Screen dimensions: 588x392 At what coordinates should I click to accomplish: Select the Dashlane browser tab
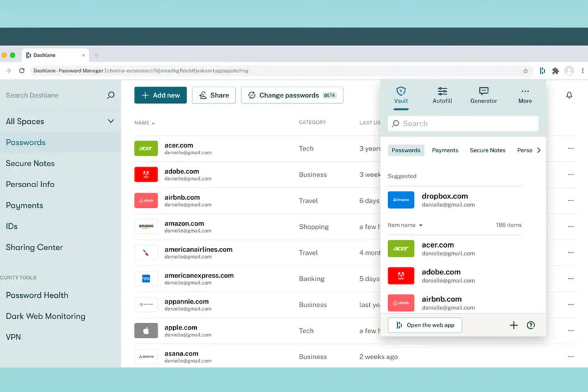[x=56, y=55]
